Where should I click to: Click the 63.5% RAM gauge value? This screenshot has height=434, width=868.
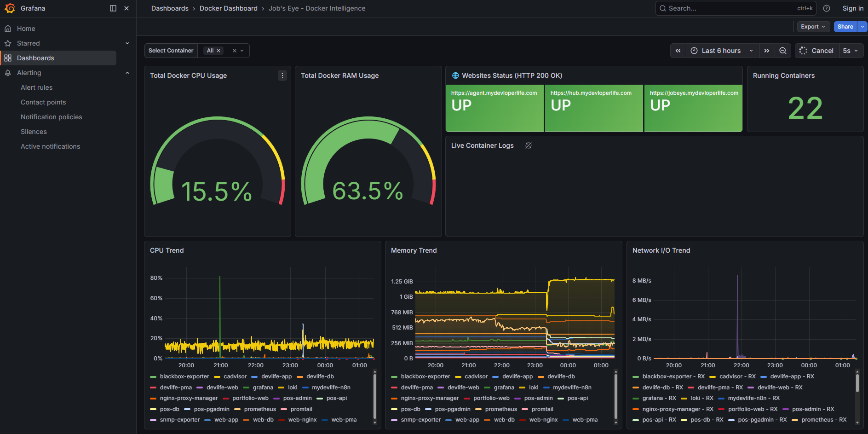tap(368, 191)
